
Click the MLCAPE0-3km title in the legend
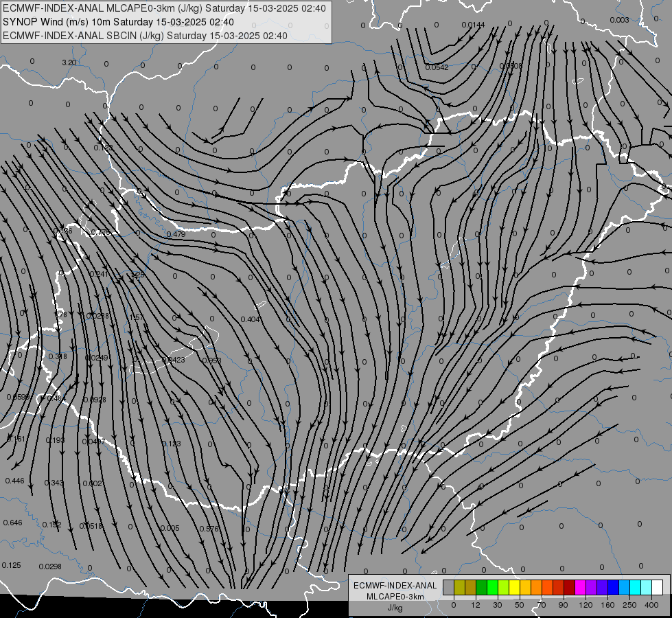pyautogui.click(x=395, y=597)
